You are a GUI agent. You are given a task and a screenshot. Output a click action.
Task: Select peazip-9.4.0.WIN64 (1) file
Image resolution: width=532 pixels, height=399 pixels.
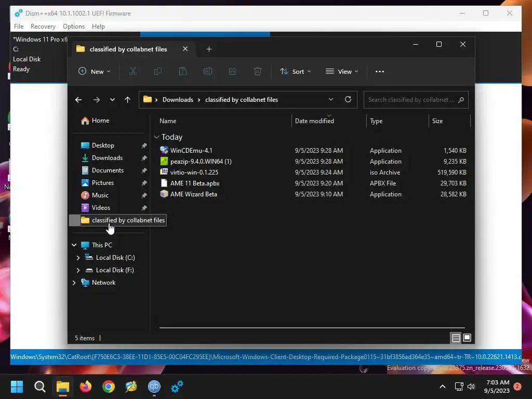(x=201, y=162)
